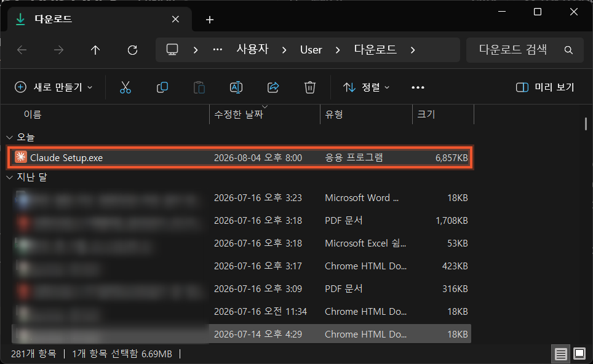Expand chevron after 사용자 breadcrumb
Screen dimensions: 593x364
coord(284,50)
